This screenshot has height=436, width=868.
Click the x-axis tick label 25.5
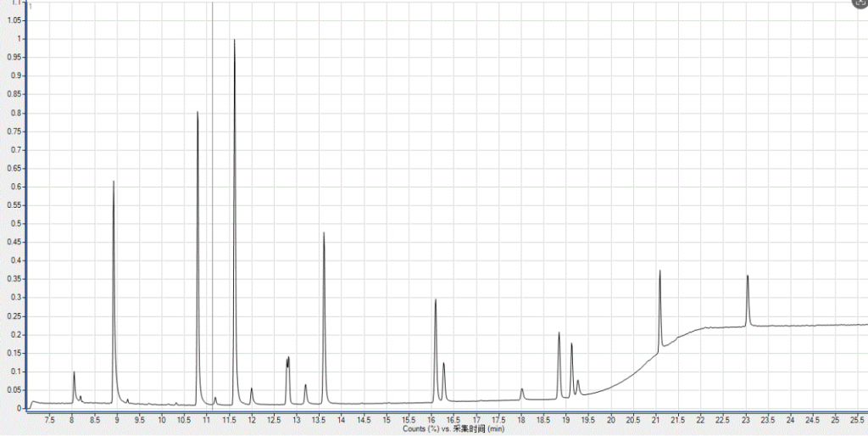coord(857,419)
